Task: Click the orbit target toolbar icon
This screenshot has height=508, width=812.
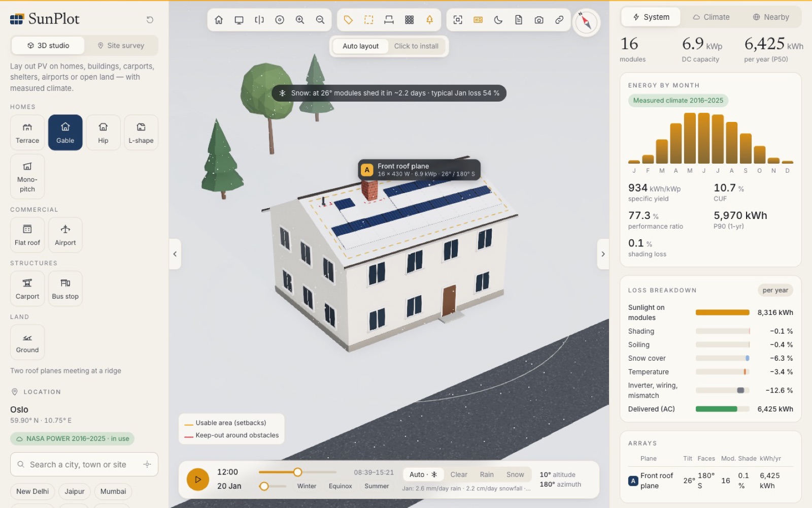Action: [x=280, y=20]
